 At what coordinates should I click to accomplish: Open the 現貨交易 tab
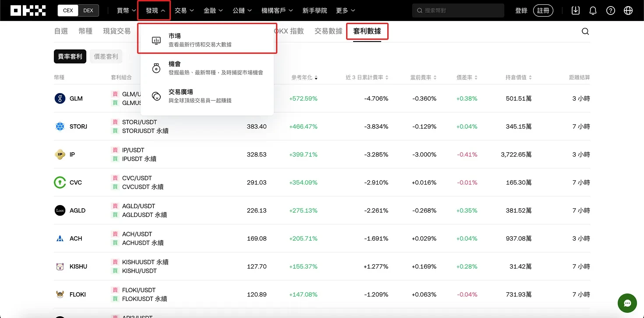click(117, 31)
